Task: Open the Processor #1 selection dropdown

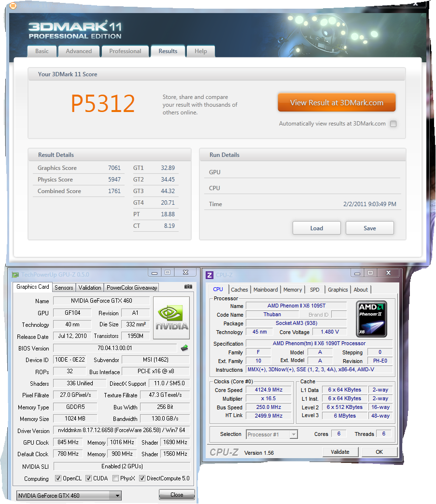Action: pyautogui.click(x=272, y=434)
